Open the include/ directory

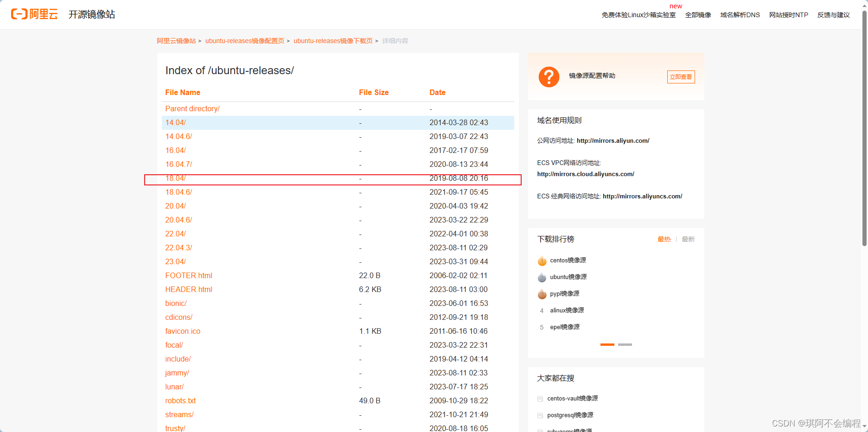pos(178,359)
